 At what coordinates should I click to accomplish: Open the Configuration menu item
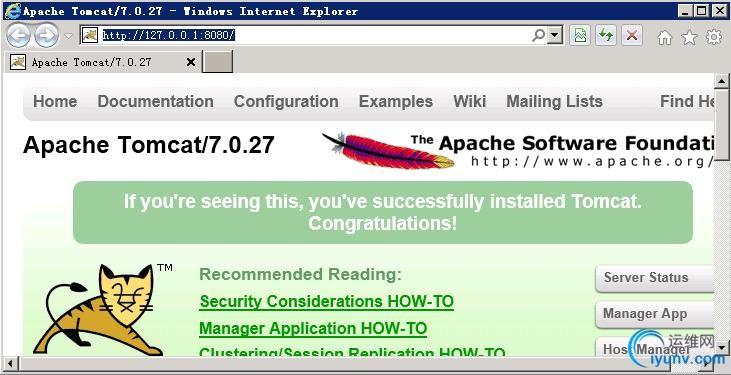pos(286,101)
